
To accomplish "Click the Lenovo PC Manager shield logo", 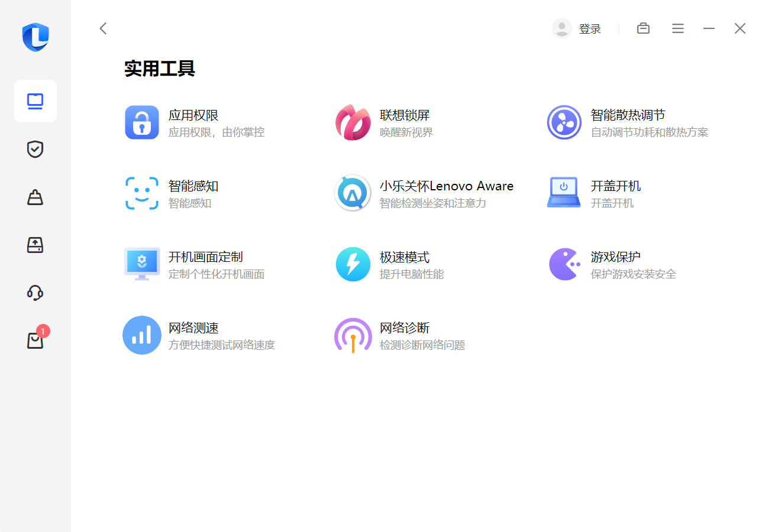I will coord(35,37).
